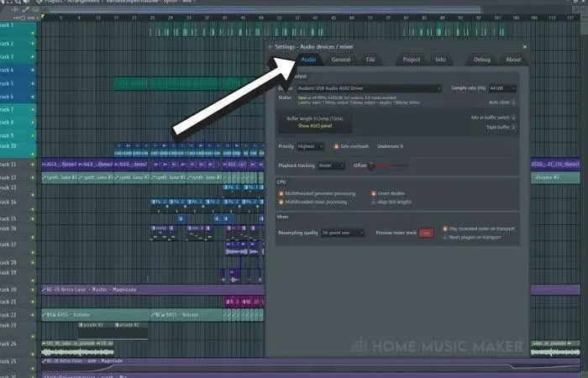Select the Track 10 header in playlist
This screenshot has width=588, height=378.
click(x=18, y=150)
